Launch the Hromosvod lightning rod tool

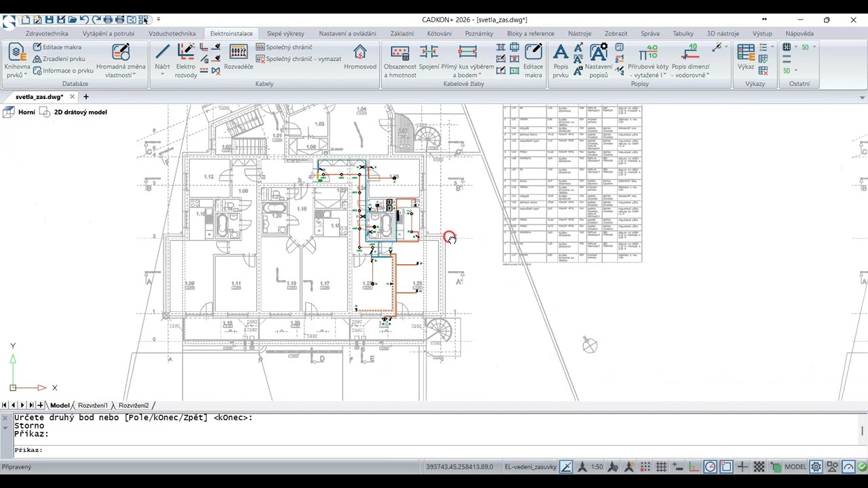[360, 57]
